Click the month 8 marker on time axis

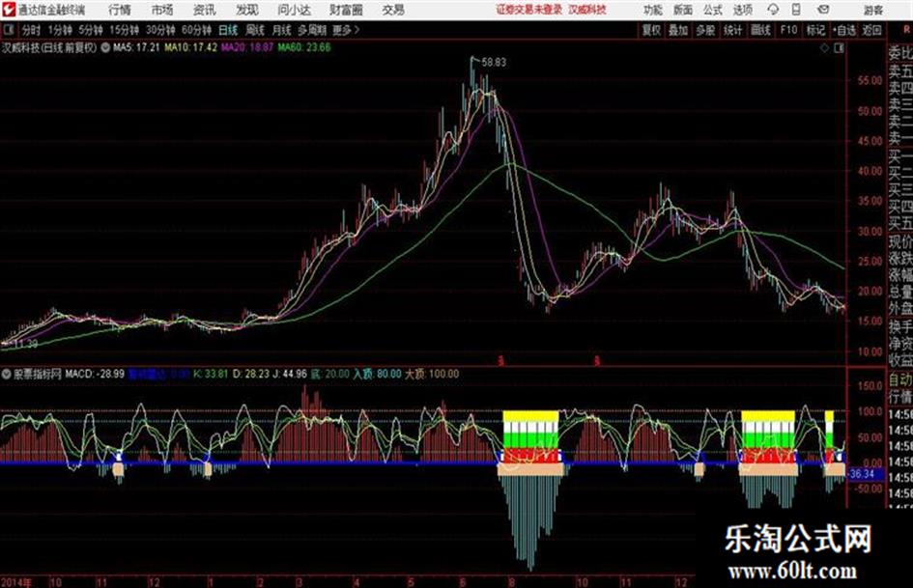click(x=511, y=582)
